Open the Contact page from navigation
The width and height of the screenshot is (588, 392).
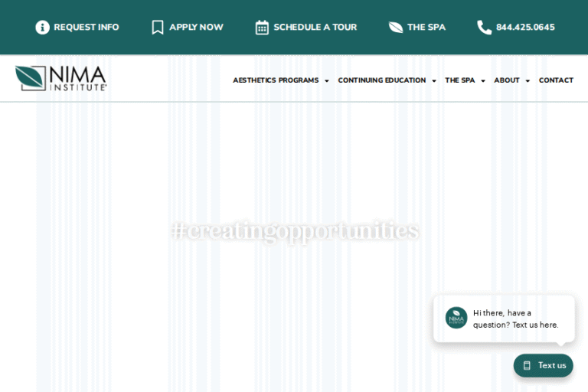tap(556, 80)
